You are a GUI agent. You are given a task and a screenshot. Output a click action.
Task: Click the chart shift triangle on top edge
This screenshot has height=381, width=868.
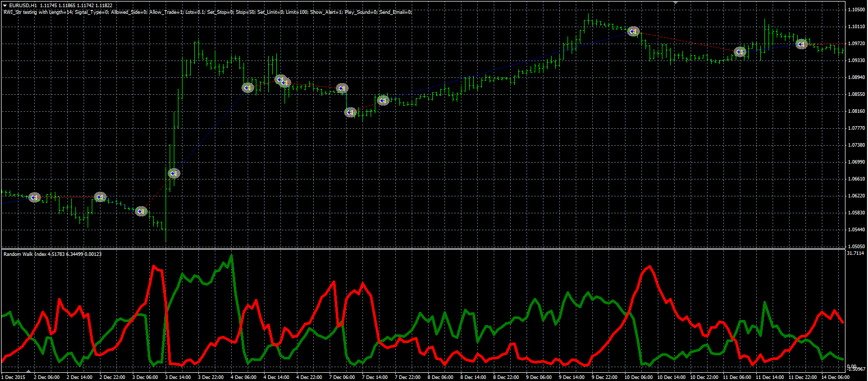(675, 3)
